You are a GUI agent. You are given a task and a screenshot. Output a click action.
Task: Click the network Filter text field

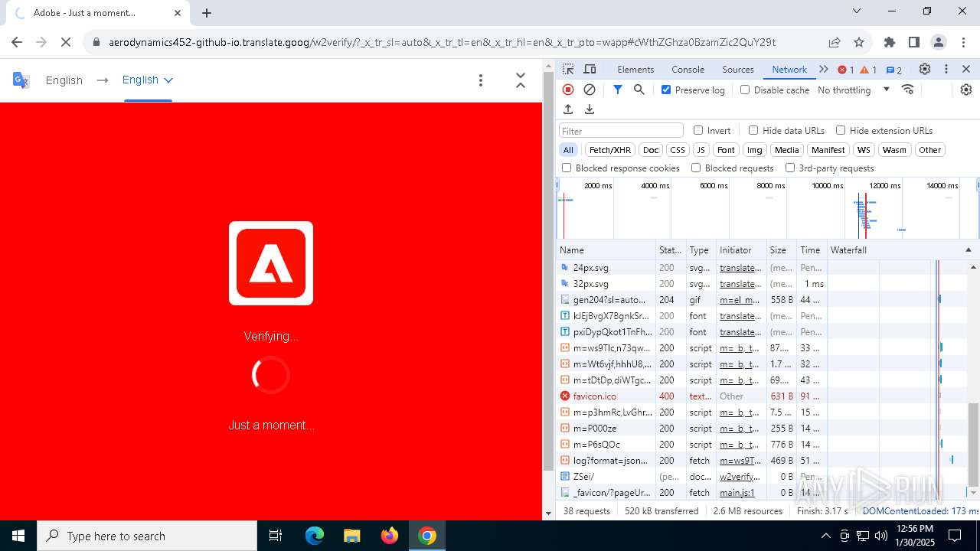(621, 131)
